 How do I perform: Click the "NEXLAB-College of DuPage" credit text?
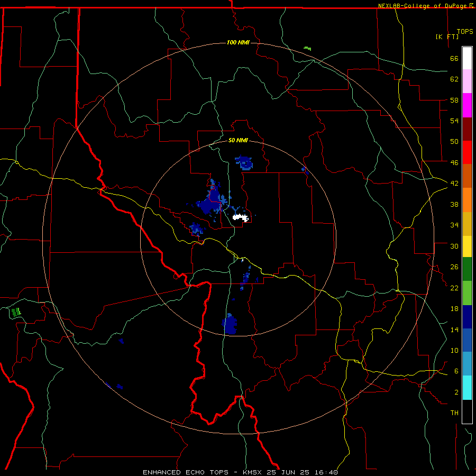point(424,6)
